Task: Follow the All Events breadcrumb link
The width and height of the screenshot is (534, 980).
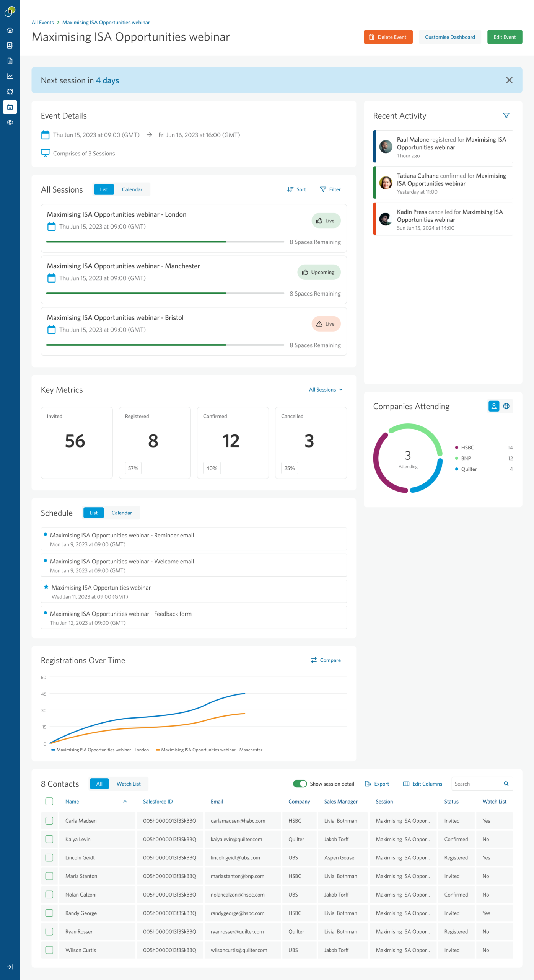Action: pyautogui.click(x=43, y=23)
